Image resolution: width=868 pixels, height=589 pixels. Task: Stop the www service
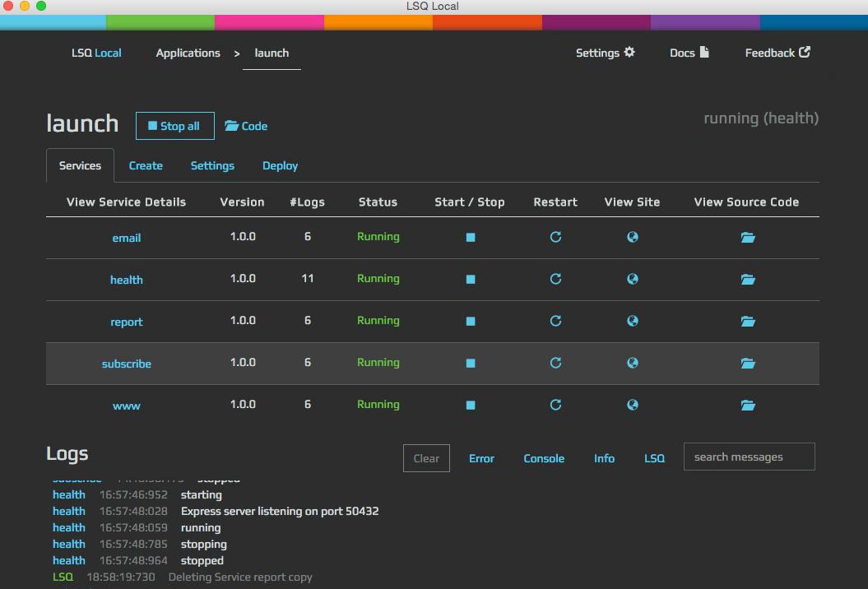point(471,406)
